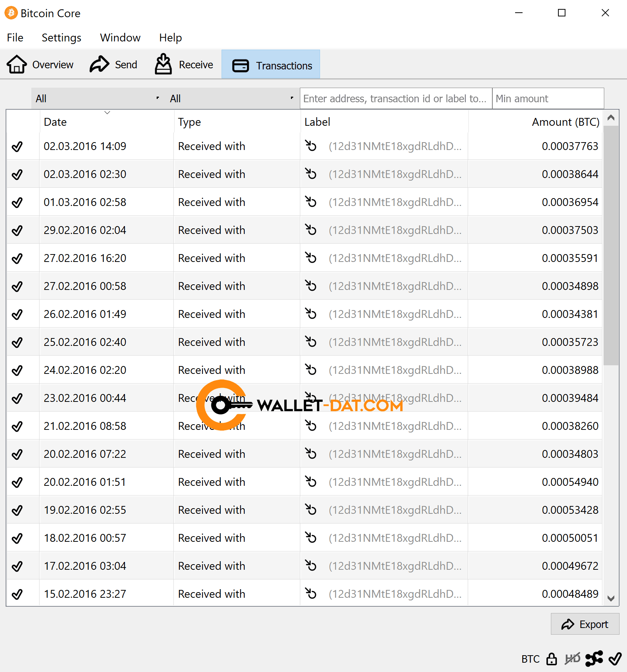Click the scroll down arrow of the list

[611, 598]
